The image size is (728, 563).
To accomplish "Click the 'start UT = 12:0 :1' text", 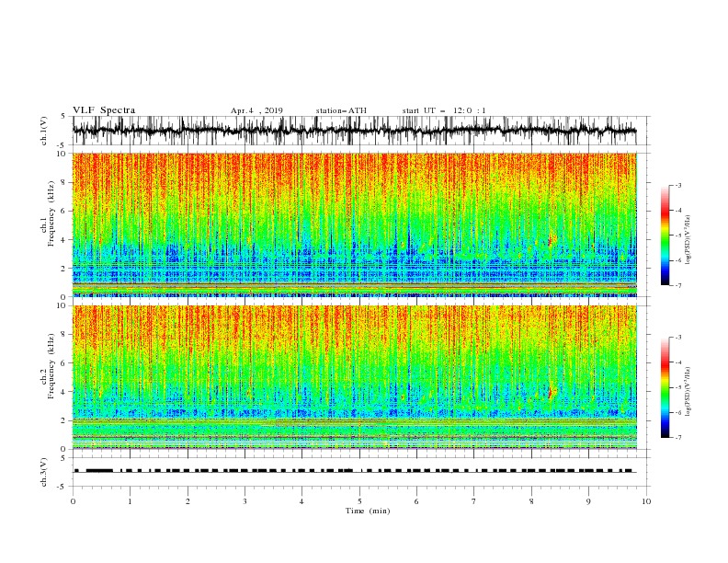I will point(444,110).
